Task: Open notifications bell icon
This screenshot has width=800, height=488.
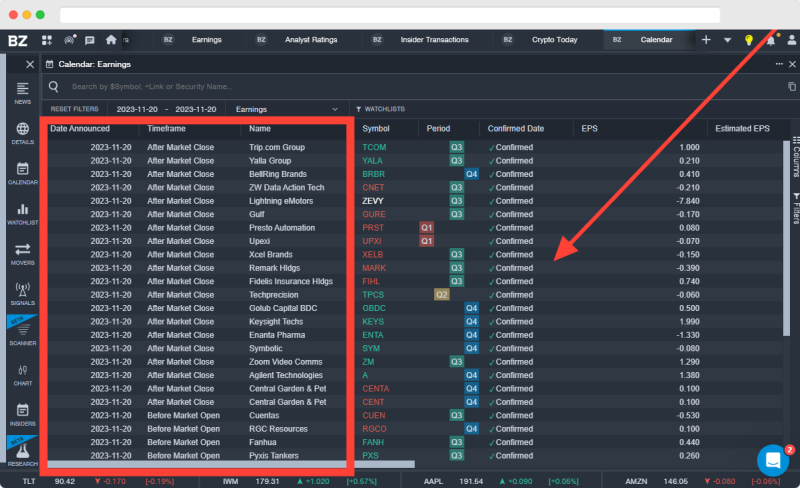Action: (x=770, y=40)
